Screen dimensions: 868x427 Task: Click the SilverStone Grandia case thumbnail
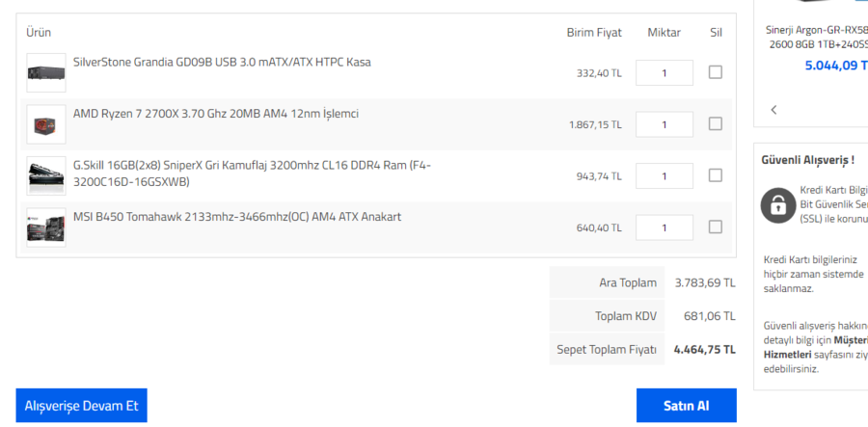46,72
